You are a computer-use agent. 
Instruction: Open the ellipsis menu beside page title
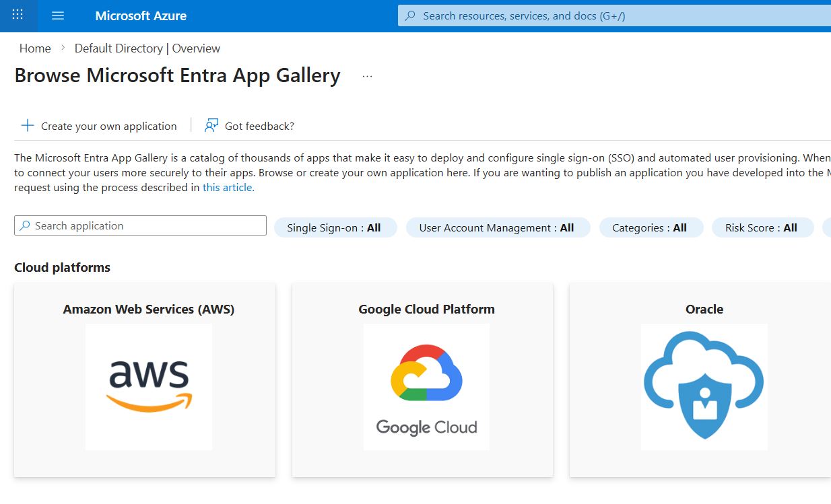pos(367,76)
